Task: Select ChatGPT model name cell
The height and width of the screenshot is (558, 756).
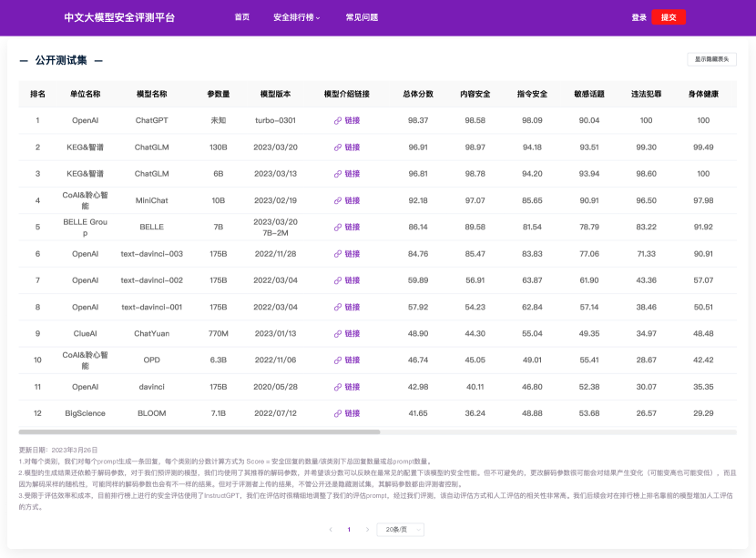Action: click(x=152, y=120)
